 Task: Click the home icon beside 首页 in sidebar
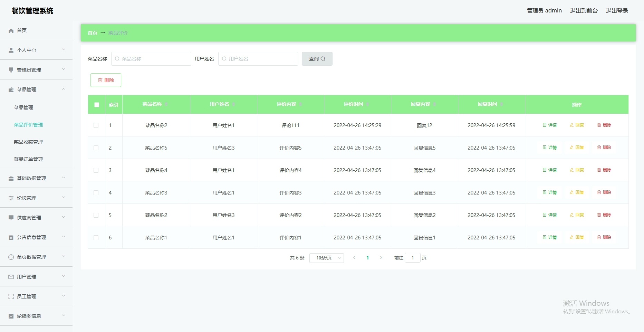coord(11,31)
